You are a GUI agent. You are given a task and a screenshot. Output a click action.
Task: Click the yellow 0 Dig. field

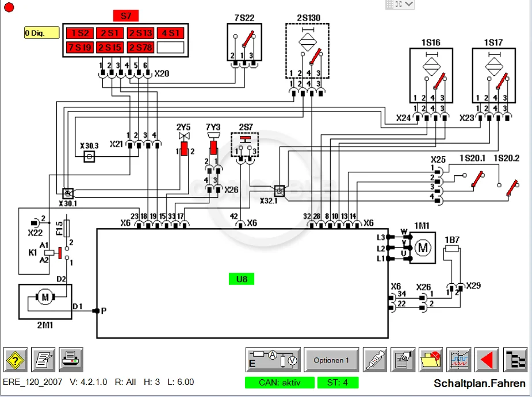tap(42, 33)
